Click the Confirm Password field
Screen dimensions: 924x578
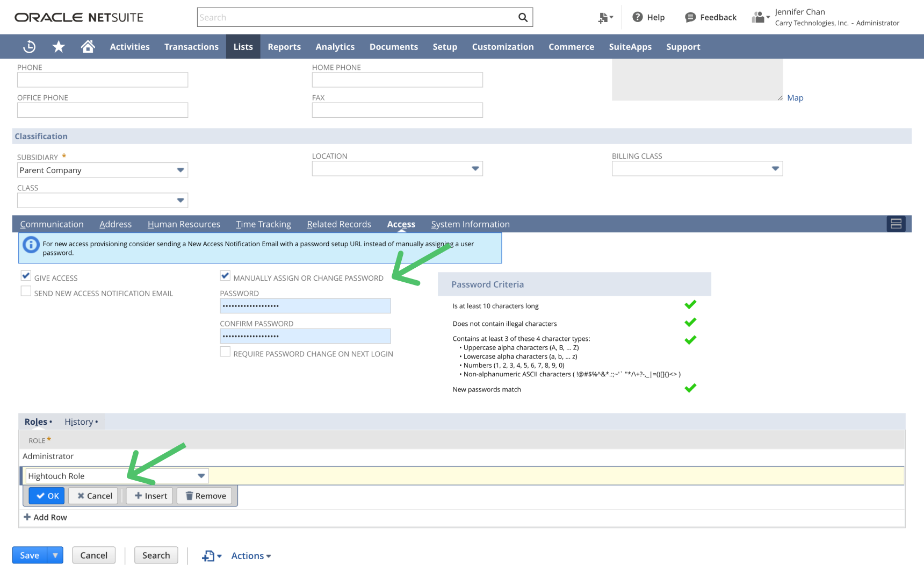tap(305, 336)
